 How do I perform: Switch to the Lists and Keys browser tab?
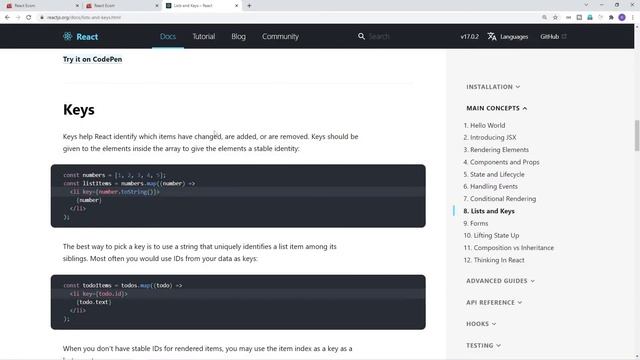(202, 6)
